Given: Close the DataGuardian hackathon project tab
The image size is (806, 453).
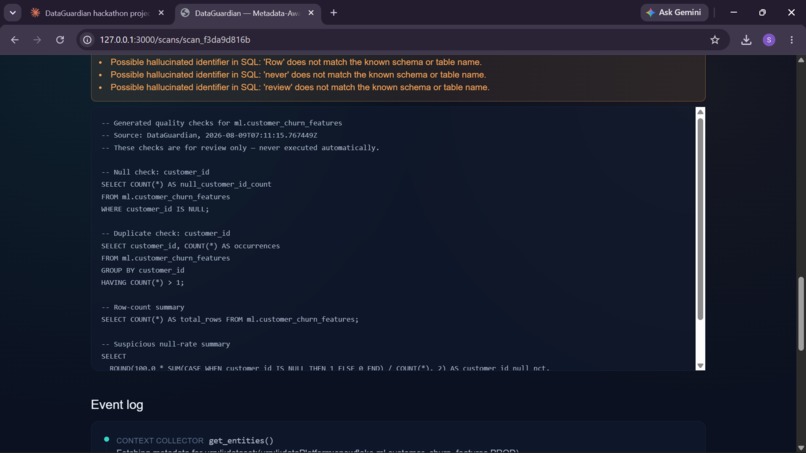Looking at the screenshot, I should (161, 13).
